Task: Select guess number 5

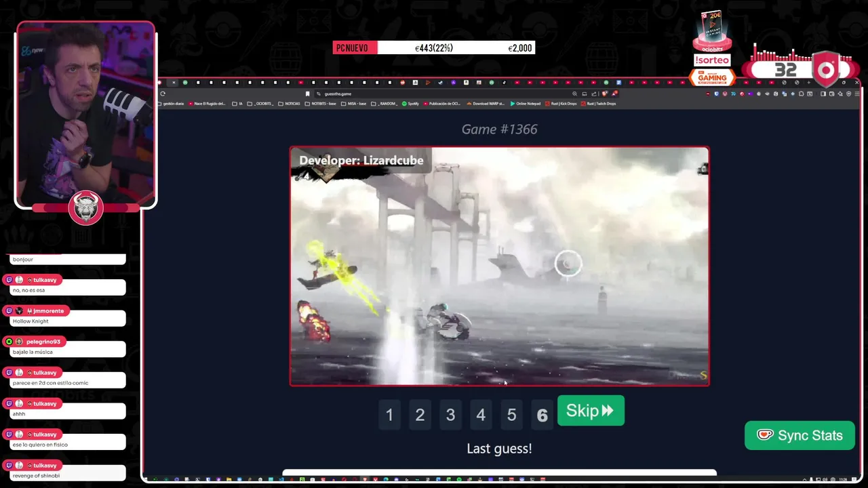Action: pyautogui.click(x=511, y=415)
